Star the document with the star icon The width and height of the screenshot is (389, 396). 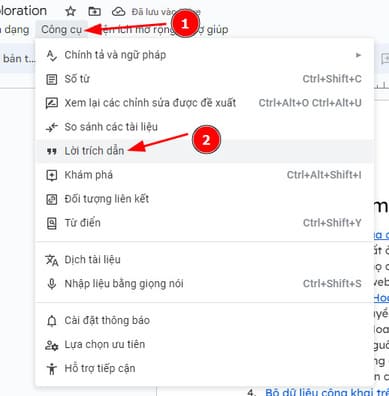70,12
